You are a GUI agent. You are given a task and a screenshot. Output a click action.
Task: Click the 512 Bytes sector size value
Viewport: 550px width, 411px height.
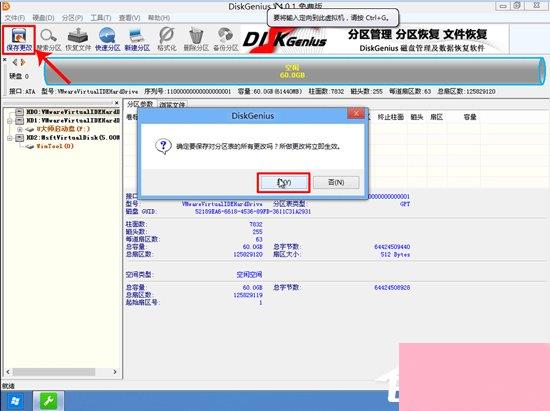(395, 255)
